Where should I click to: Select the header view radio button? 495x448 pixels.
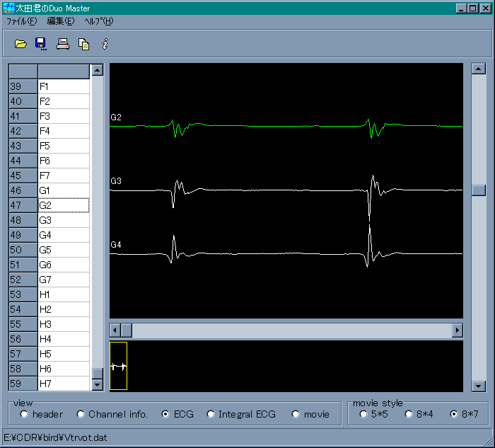click(24, 414)
